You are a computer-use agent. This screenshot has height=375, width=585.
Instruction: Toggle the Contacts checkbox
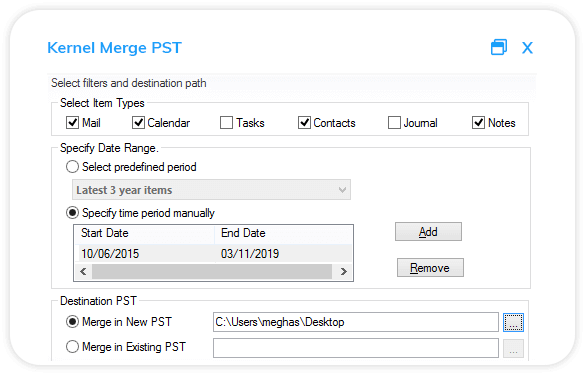point(304,122)
